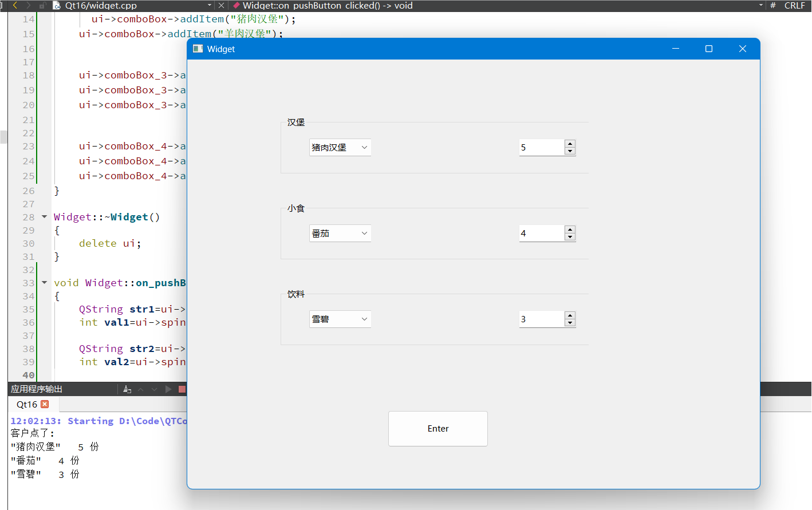This screenshot has height=510, width=812.
Task: Close the Qt16 output tab
Action: tap(45, 404)
